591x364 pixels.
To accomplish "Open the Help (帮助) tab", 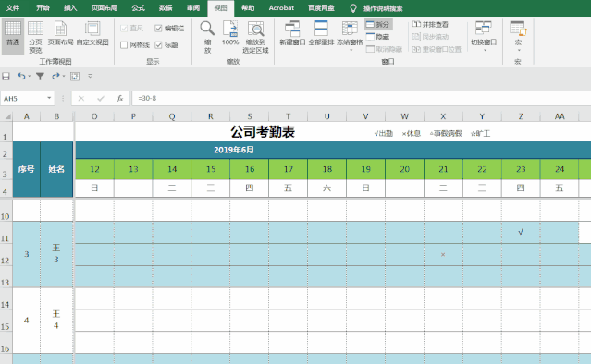I will coord(248,8).
